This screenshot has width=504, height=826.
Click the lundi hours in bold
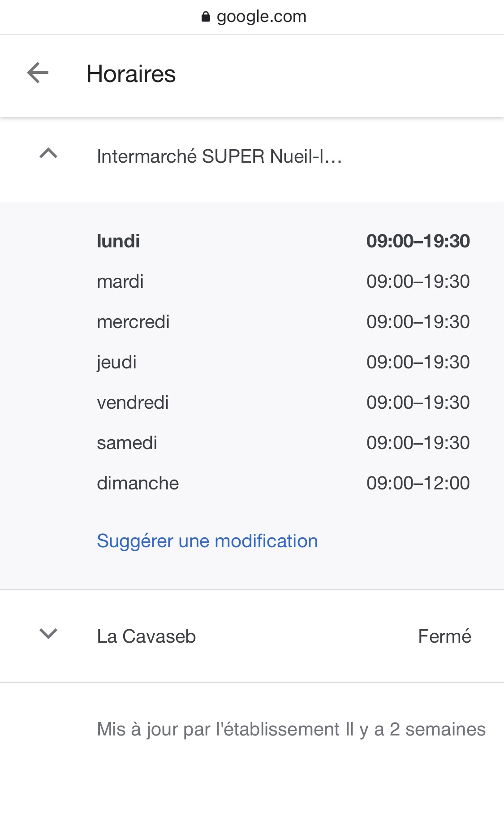click(x=418, y=241)
